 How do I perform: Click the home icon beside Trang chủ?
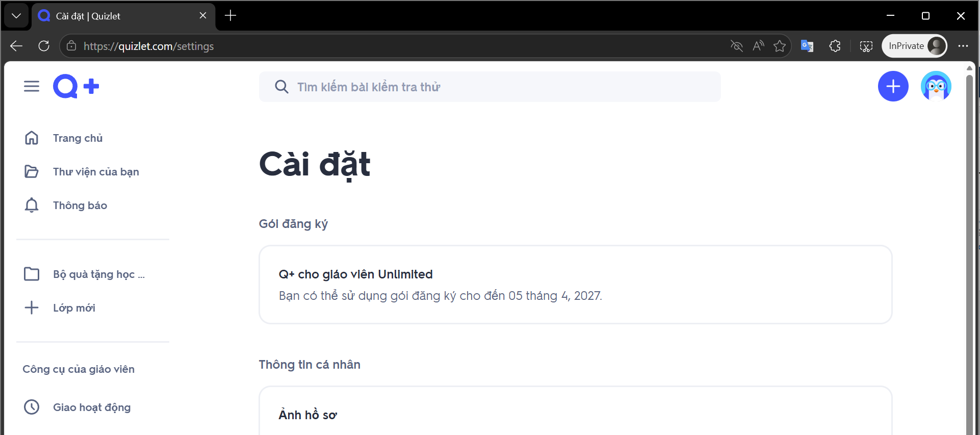click(x=32, y=138)
